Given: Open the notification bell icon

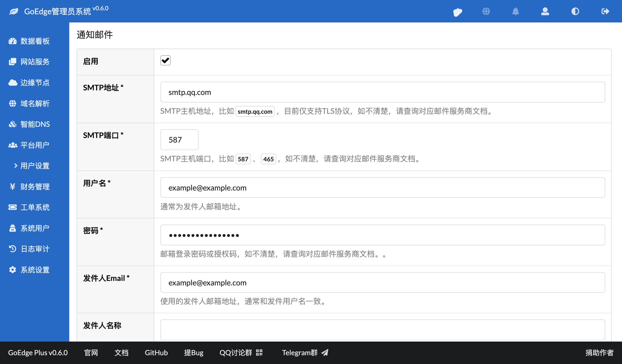Looking at the screenshot, I should click(x=515, y=12).
